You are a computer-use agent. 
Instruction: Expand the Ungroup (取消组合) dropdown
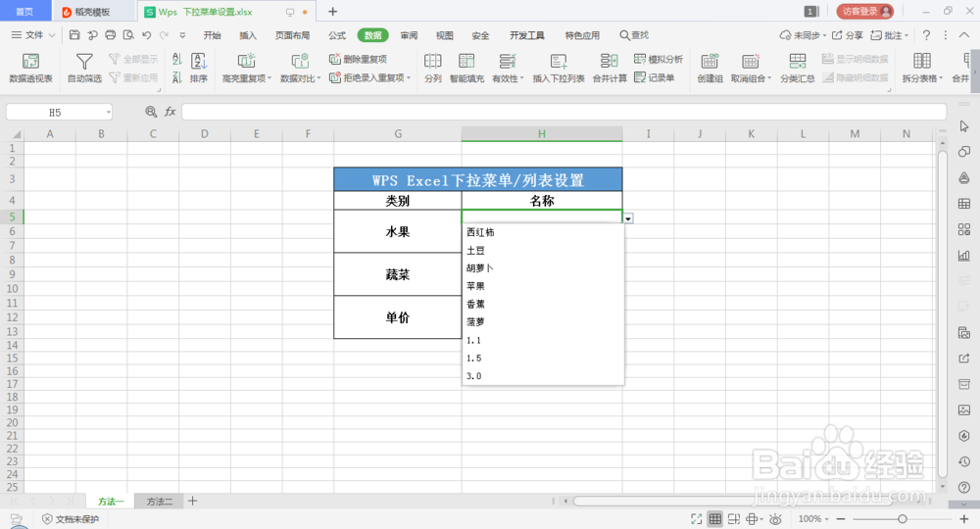point(769,78)
